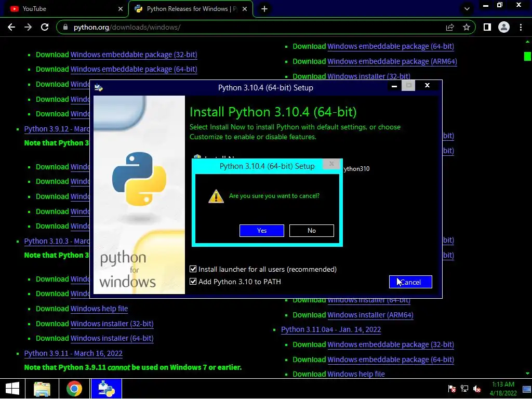Open the Windows Start menu

[12, 389]
